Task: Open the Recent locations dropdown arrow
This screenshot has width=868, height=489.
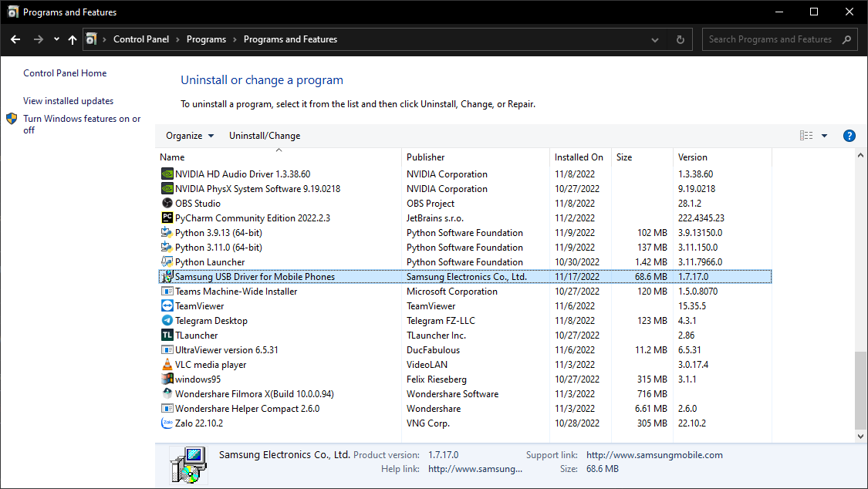Action: point(56,39)
